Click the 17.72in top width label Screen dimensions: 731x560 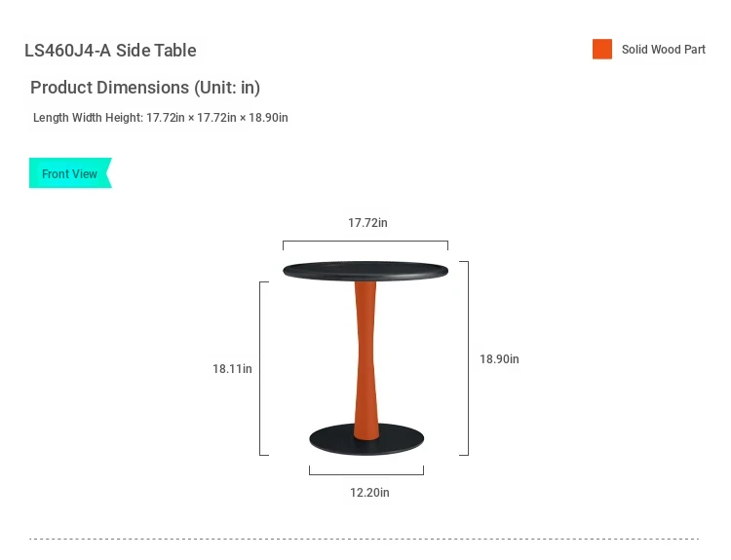[367, 223]
